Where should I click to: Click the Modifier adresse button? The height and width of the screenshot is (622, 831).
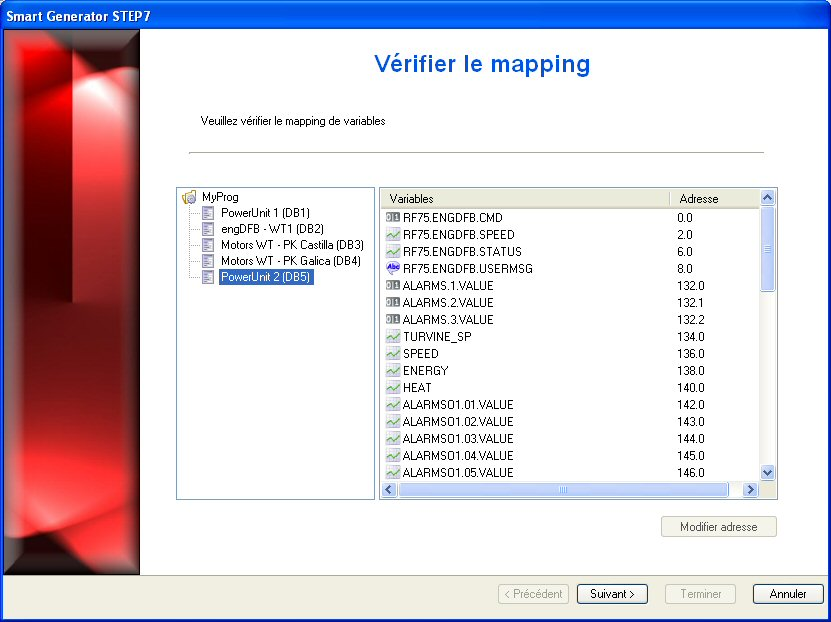point(719,527)
